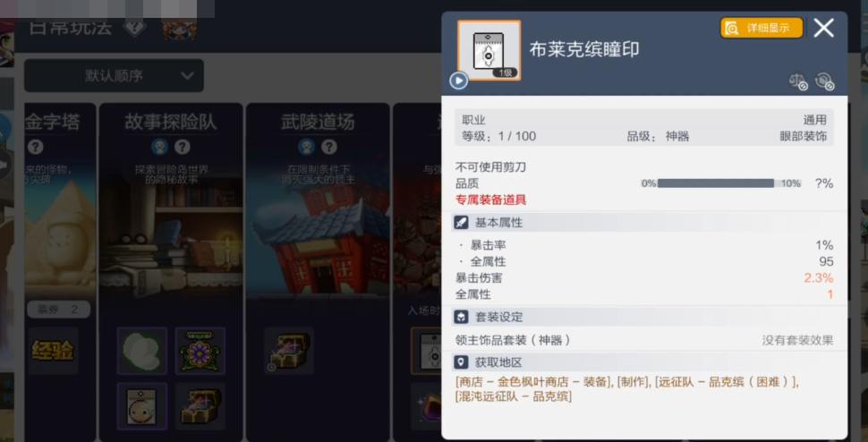
Task: Select the 布莱克缤瞳印 item thumbnail
Action: (489, 51)
